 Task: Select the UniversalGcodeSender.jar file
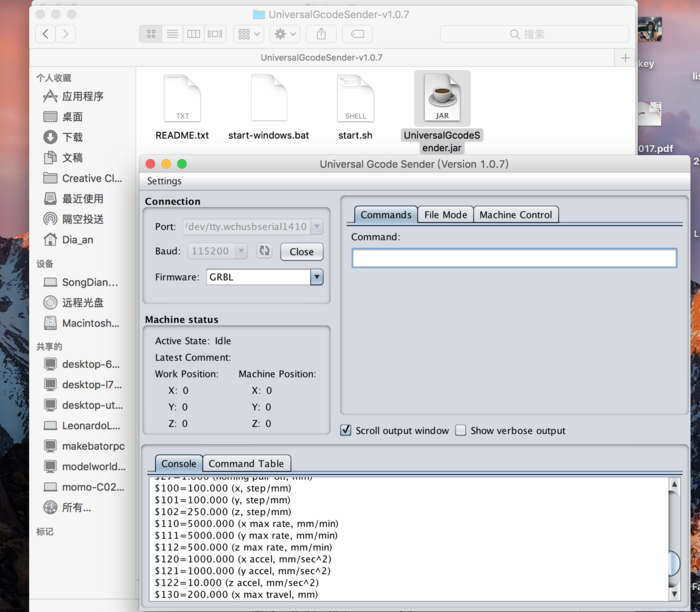(x=442, y=112)
